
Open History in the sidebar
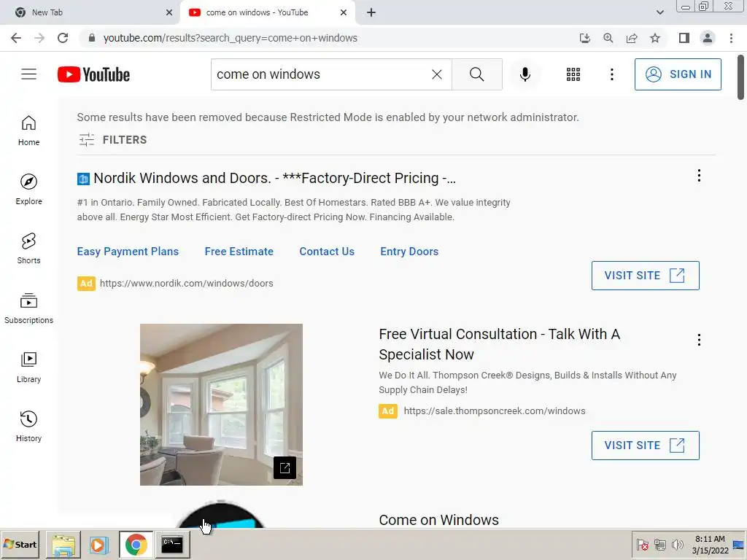(28, 426)
